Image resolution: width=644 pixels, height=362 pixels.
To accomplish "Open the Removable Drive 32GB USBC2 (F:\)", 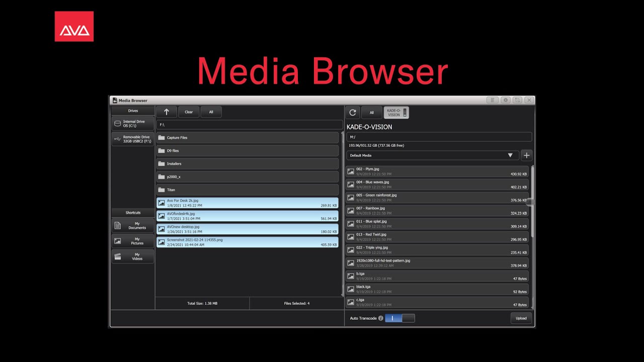I will click(x=133, y=139).
